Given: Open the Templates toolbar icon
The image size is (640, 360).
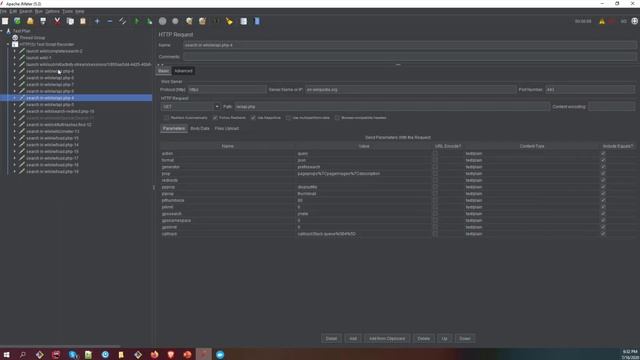Looking at the screenshot, I should [17, 21].
